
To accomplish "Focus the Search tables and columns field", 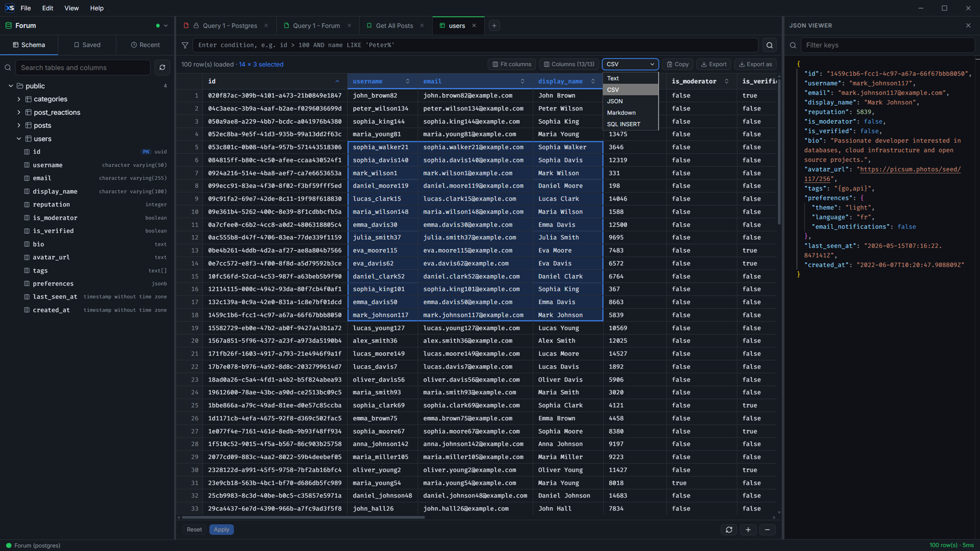I will tap(83, 67).
